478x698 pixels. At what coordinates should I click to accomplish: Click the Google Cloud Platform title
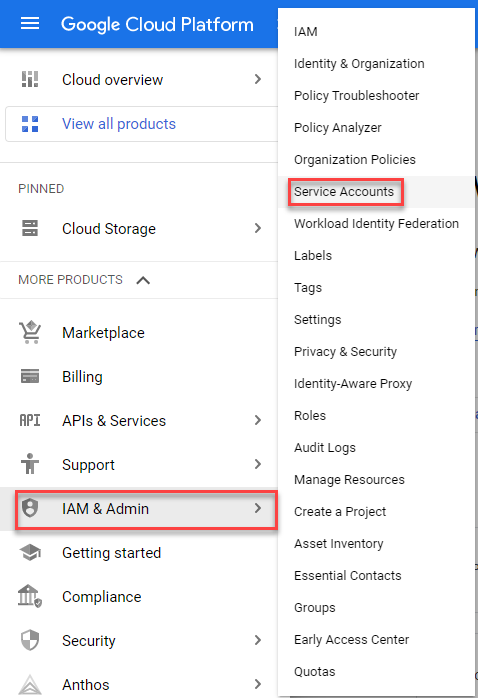coord(157,24)
